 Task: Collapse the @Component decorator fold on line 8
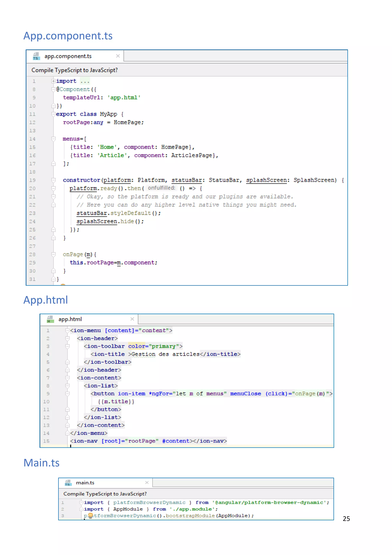click(x=53, y=89)
